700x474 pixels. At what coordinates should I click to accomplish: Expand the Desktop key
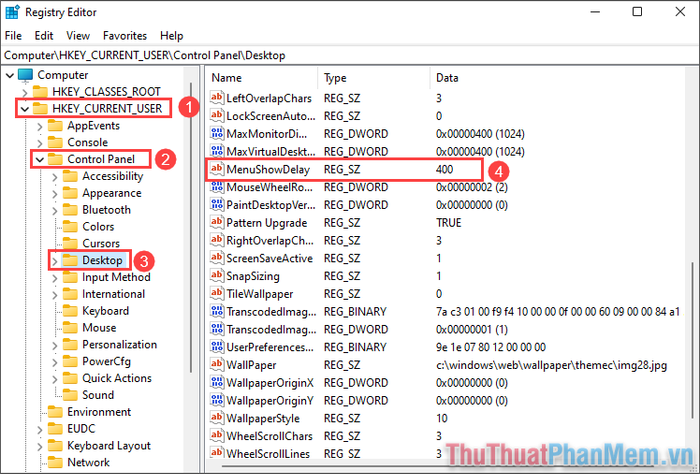pyautogui.click(x=55, y=261)
